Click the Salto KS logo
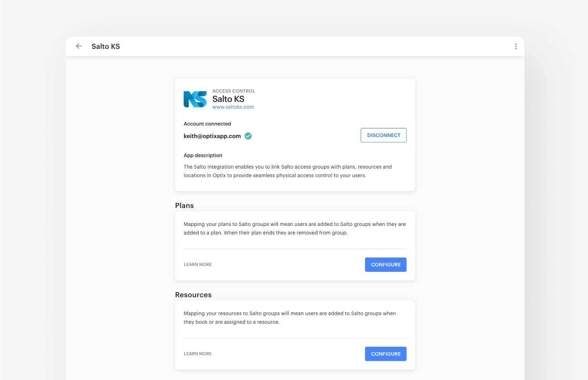 195,99
